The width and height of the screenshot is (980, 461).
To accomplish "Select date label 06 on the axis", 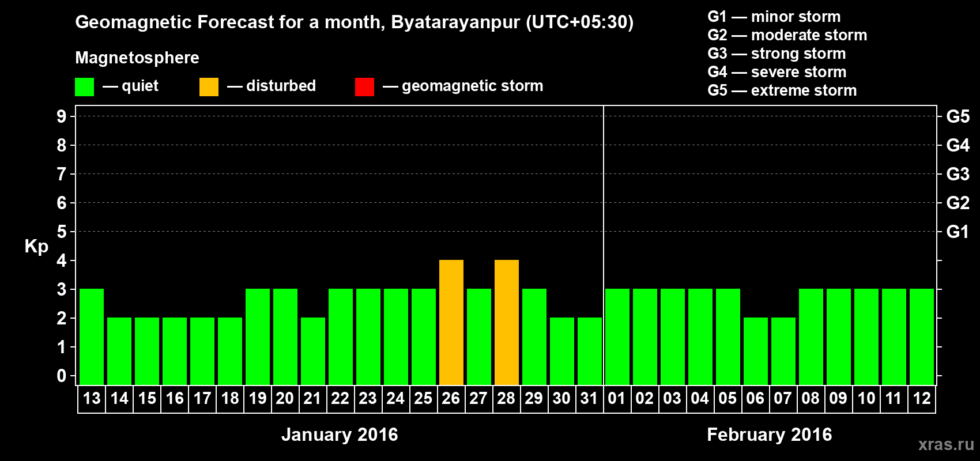I will pyautogui.click(x=756, y=398).
